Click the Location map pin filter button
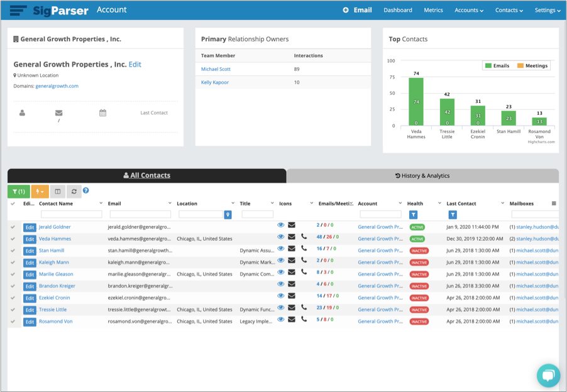 pos(228,215)
